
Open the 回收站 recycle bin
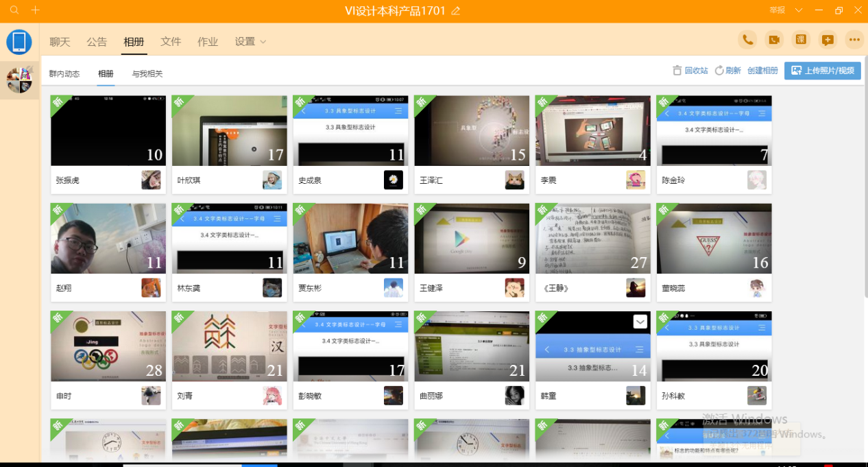[690, 71]
